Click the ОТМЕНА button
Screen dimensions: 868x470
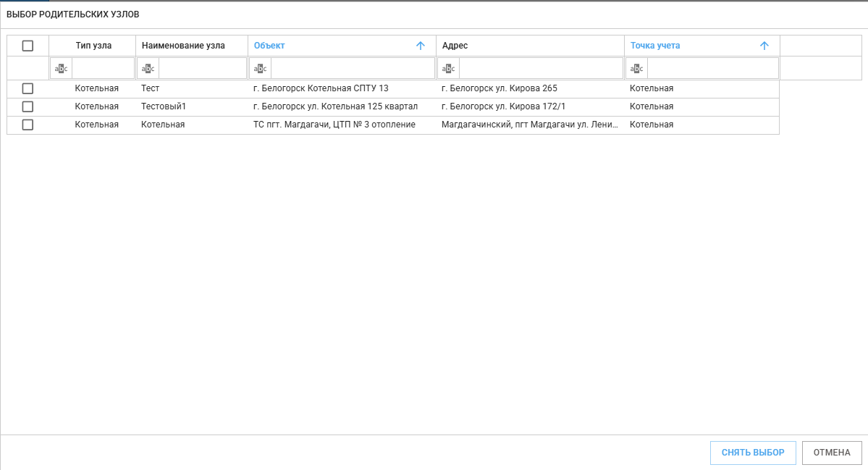click(x=832, y=453)
